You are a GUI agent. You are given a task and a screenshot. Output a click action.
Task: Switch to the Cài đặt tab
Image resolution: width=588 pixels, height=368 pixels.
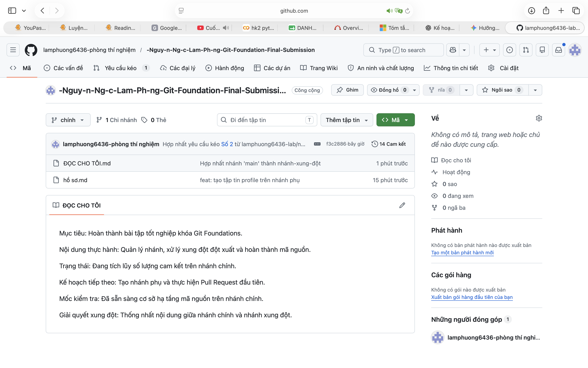(x=503, y=68)
